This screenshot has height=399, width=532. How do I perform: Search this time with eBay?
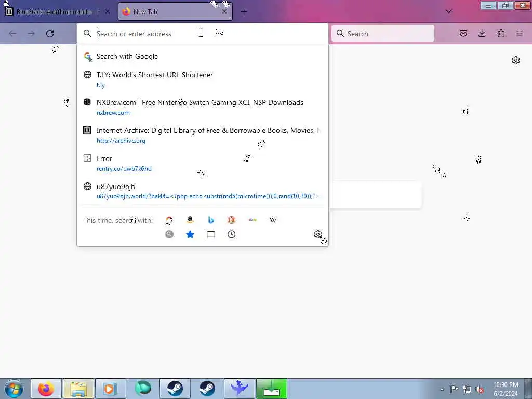(252, 220)
